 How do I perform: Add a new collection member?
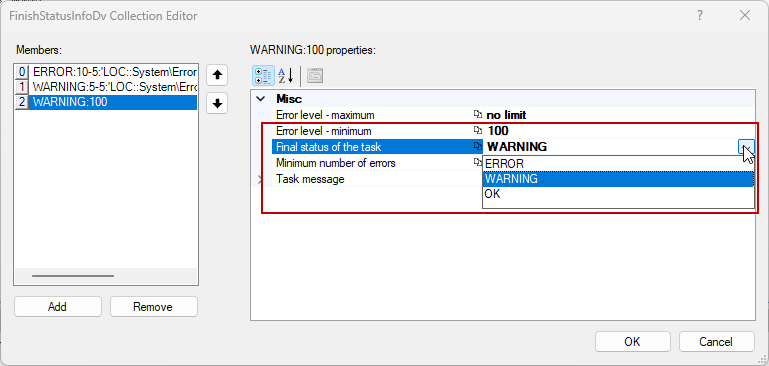pos(57,307)
